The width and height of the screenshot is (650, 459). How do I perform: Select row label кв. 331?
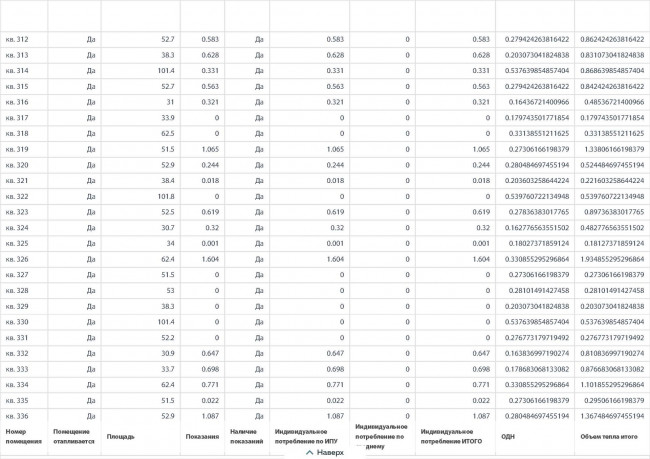tap(17, 338)
